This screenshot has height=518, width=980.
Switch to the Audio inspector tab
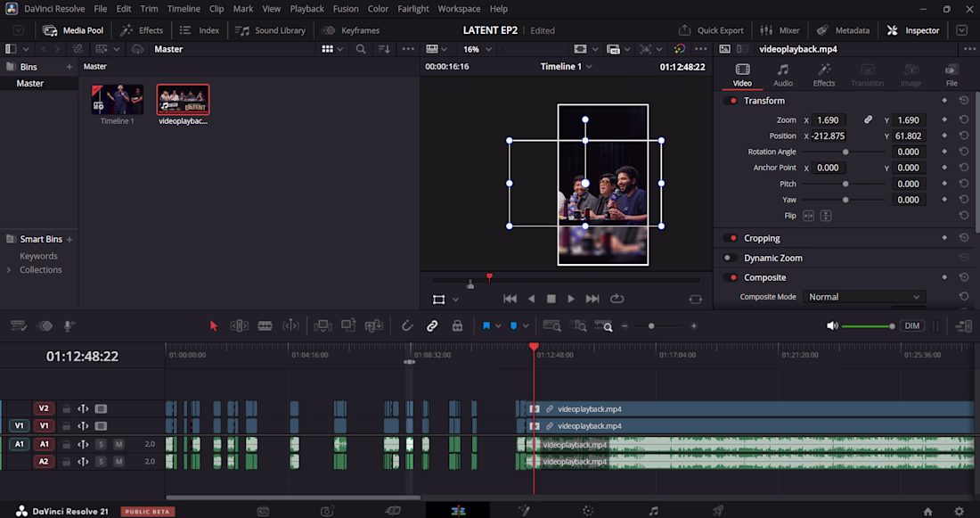(x=782, y=75)
